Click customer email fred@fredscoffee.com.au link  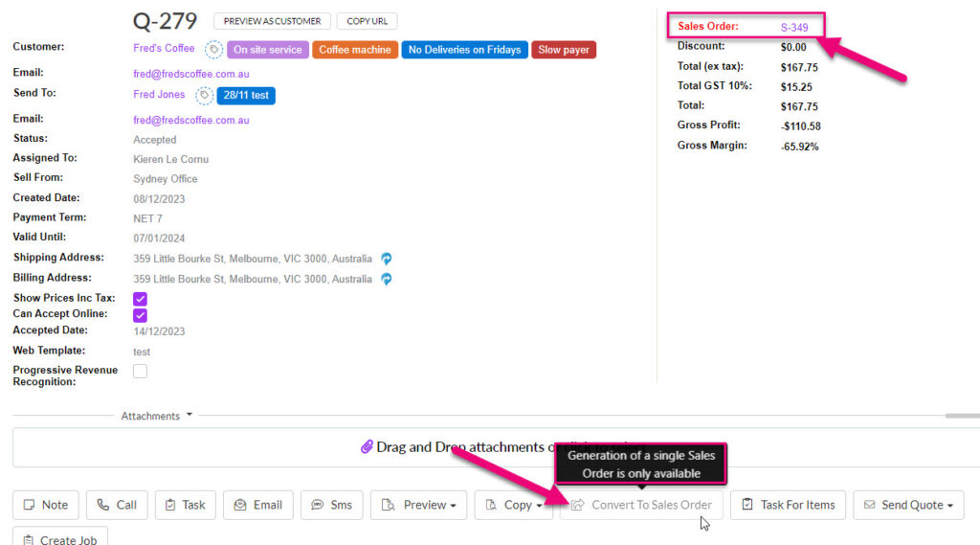pos(191,74)
